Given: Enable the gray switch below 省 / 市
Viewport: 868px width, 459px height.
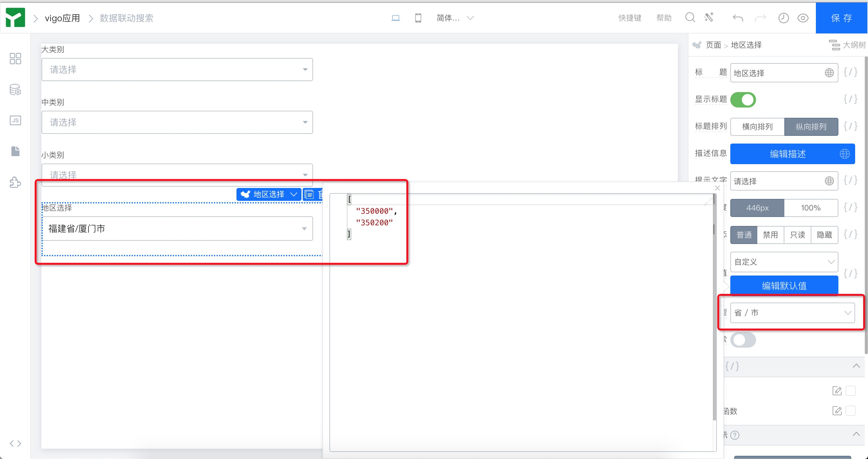Looking at the screenshot, I should pos(743,340).
